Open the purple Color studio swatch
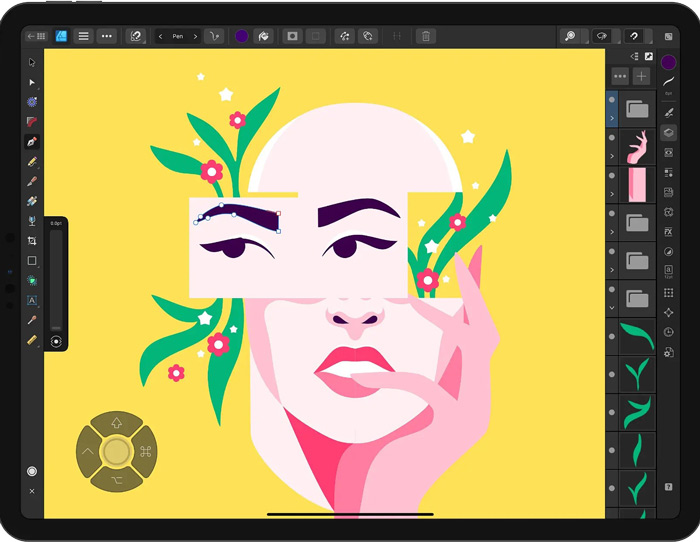This screenshot has height=542, width=700. tap(668, 63)
